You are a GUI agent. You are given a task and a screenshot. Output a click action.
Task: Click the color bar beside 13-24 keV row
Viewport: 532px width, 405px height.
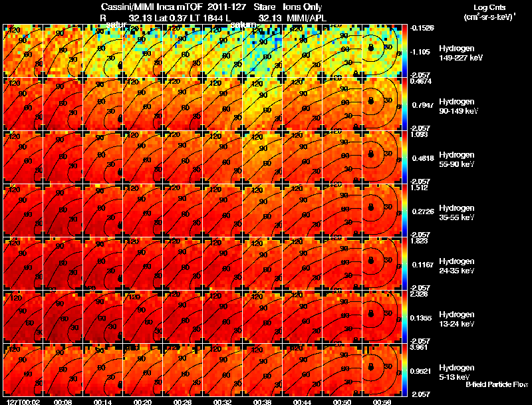404,317
